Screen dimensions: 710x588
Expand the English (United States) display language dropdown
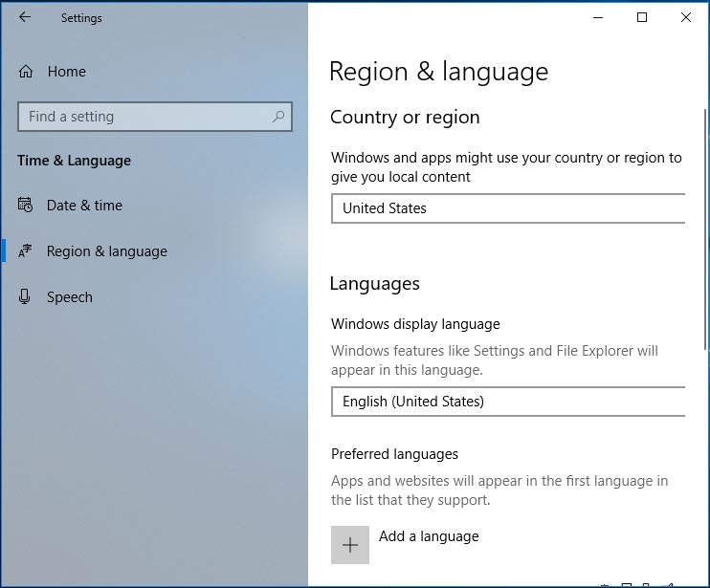(508, 402)
